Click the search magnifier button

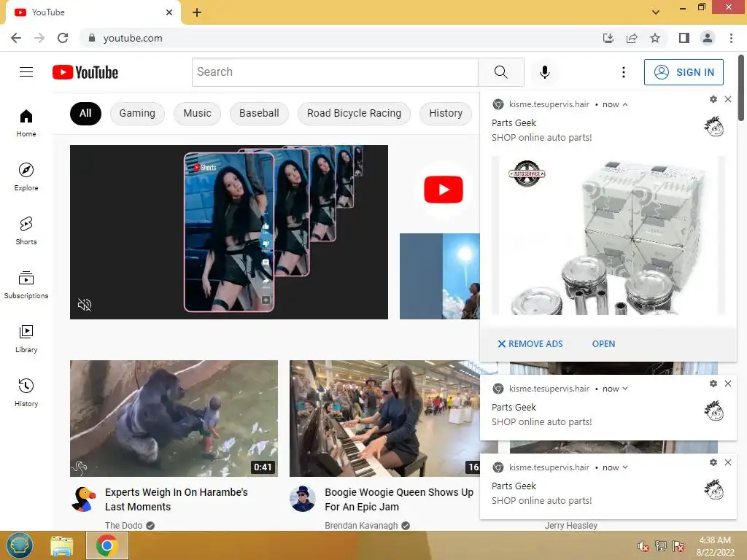[x=500, y=72]
